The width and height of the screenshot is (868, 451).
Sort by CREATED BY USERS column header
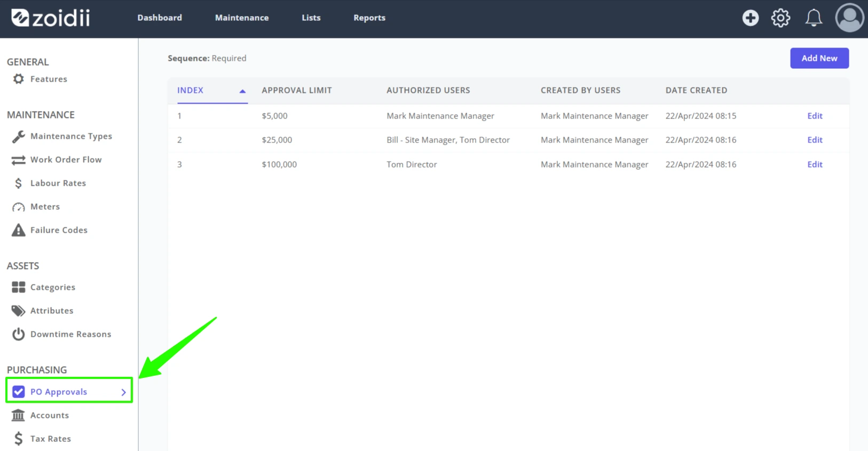[580, 90]
